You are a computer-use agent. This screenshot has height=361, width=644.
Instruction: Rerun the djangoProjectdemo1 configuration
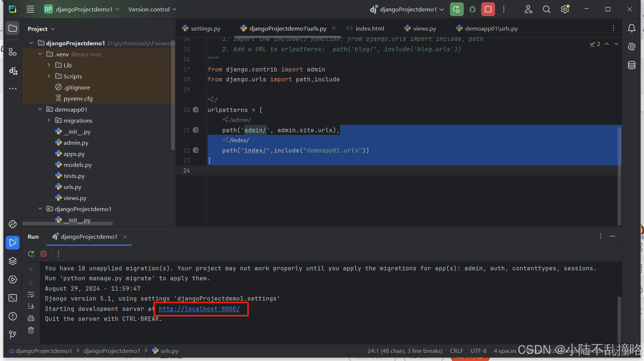[457, 9]
